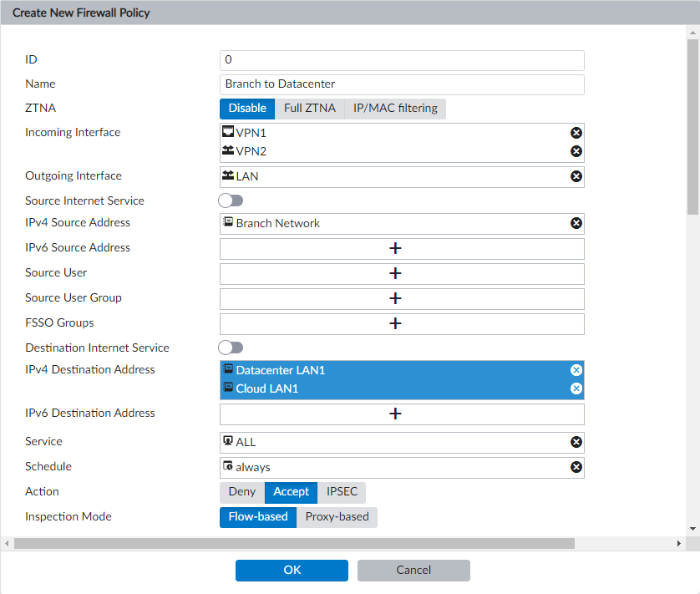Confirm the policy with OK
This screenshot has height=594, width=700.
(292, 570)
